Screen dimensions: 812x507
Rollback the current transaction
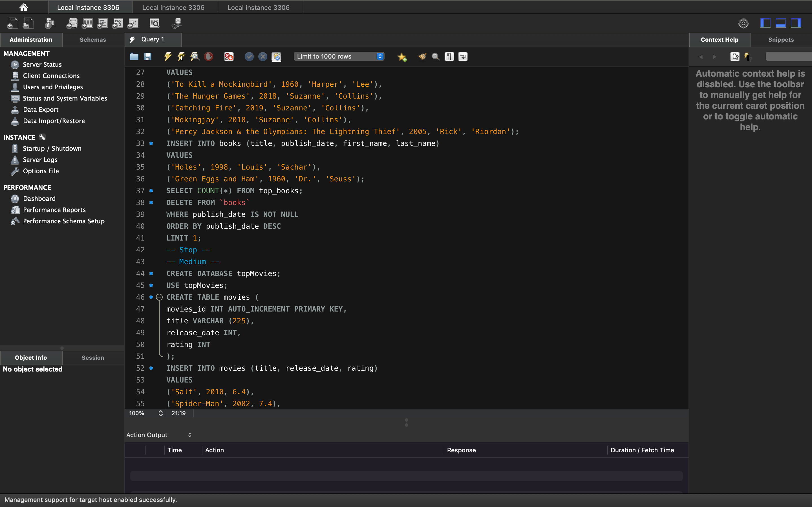(x=262, y=56)
